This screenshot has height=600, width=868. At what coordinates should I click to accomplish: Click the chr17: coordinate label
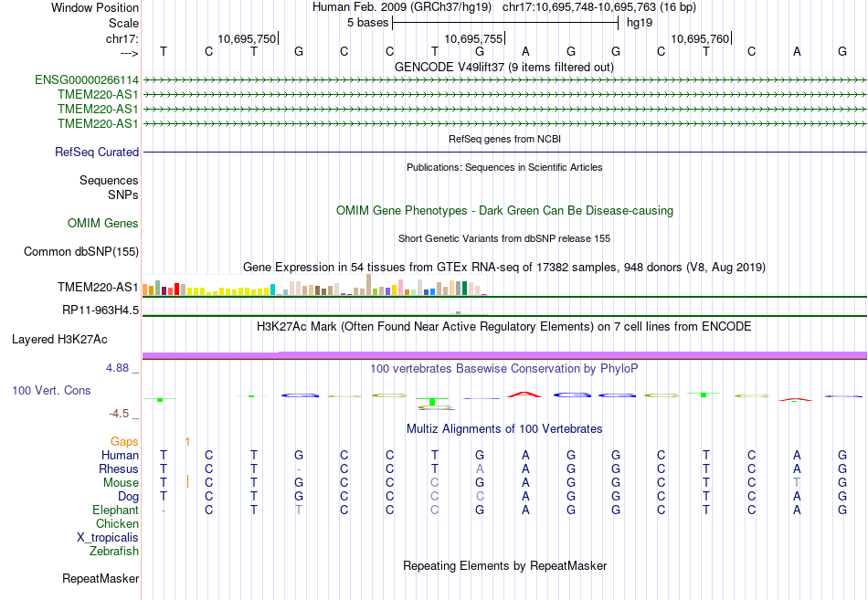coord(122,38)
